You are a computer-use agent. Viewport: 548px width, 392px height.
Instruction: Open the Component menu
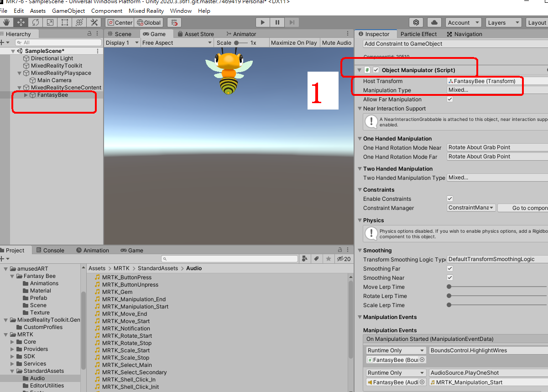pyautogui.click(x=107, y=10)
